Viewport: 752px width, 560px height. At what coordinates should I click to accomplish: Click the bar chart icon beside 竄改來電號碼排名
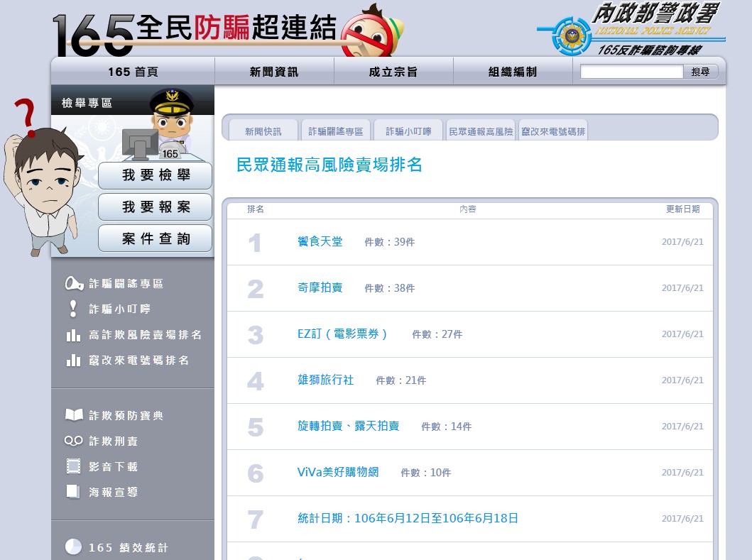point(73,360)
